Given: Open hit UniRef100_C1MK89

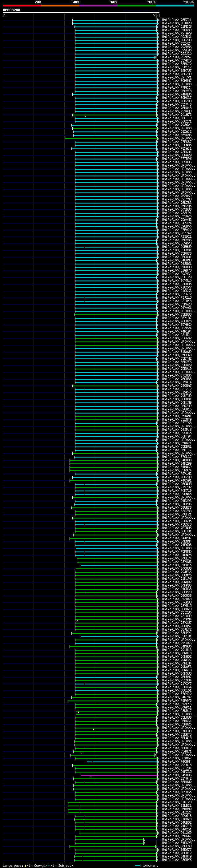Looking at the screenshot, I should point(177,30).
